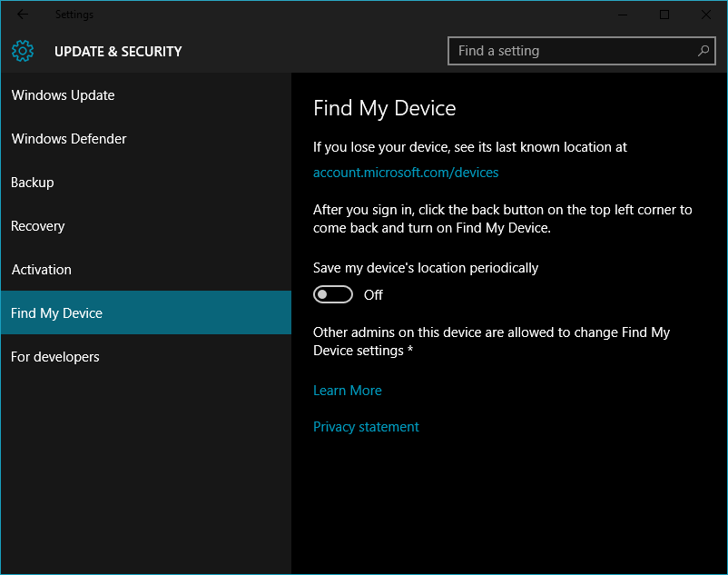Click the Settings label in title bar
Screen dimensions: 728x575
74,14
